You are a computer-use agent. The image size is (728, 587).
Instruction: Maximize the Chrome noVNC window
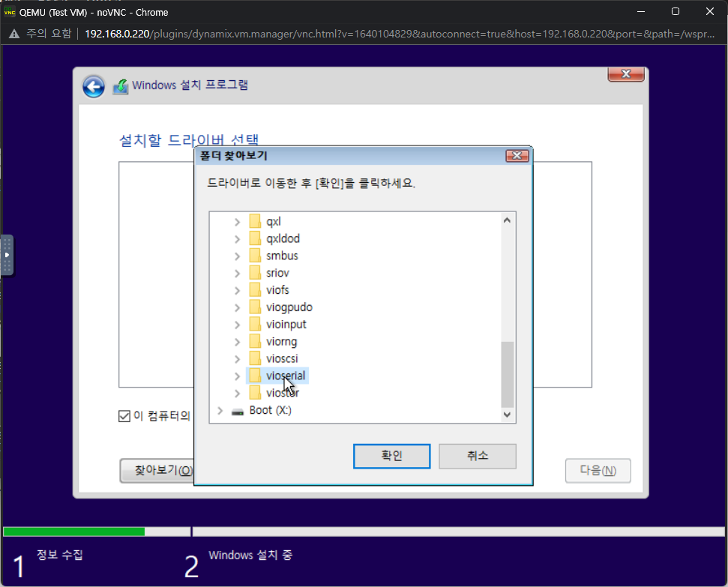[x=676, y=11]
